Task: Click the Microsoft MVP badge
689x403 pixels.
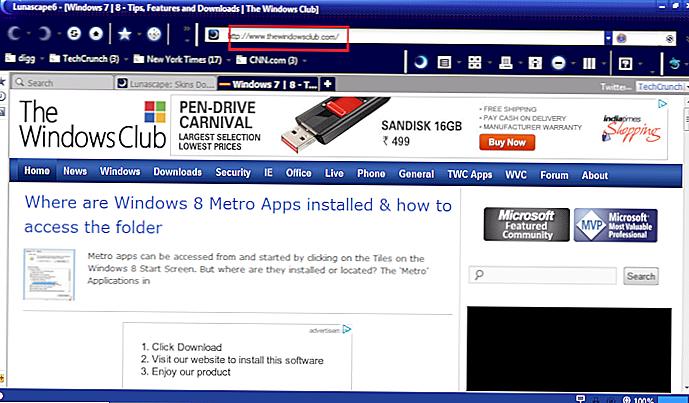Action: pos(616,225)
